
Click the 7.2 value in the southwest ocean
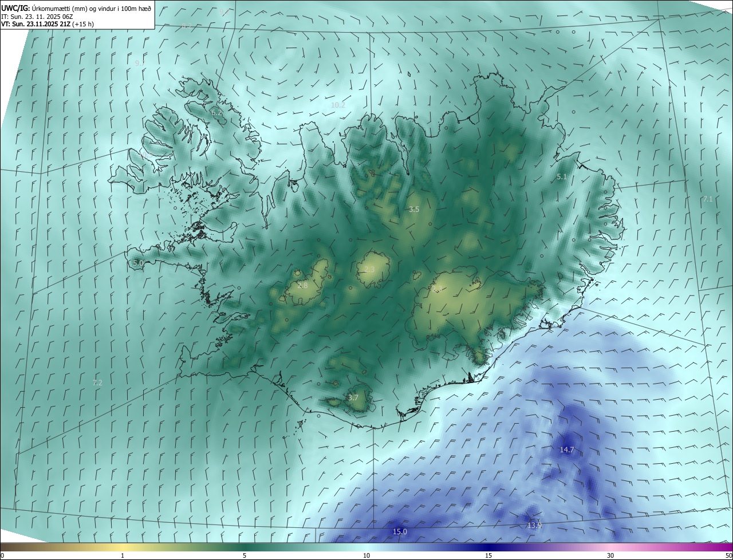(x=97, y=382)
